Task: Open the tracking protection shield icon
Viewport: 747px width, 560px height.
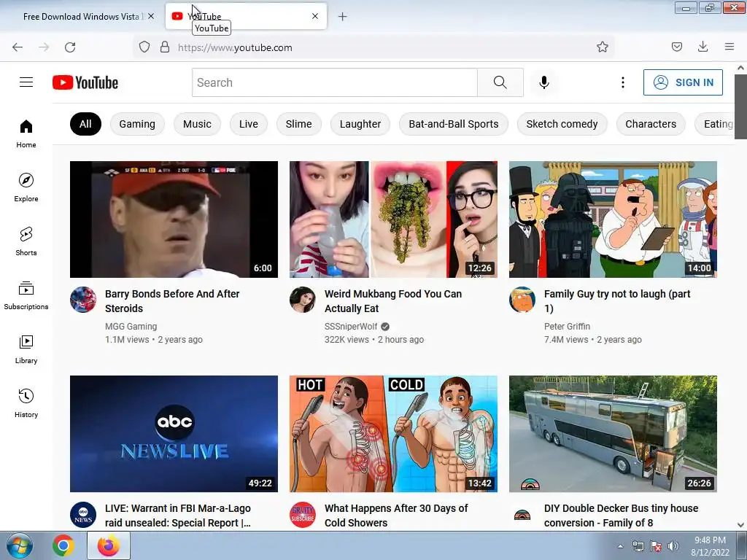Action: 144,47
